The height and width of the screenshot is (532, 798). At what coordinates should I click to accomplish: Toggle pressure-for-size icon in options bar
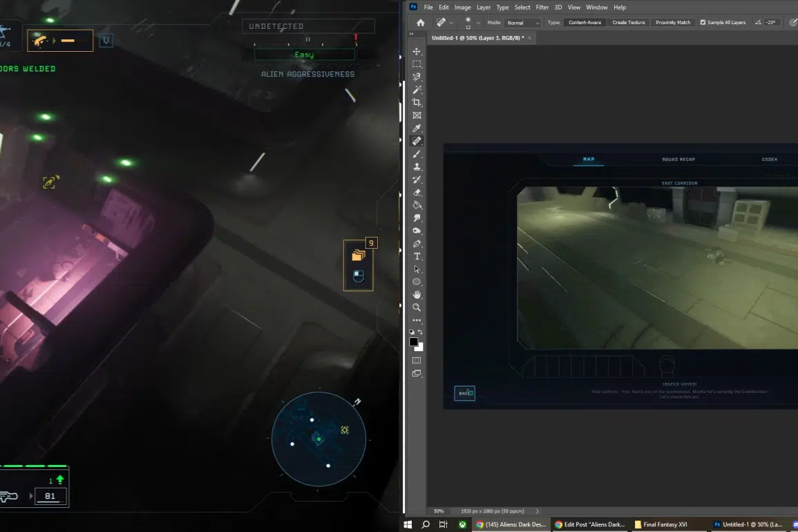coord(793,22)
